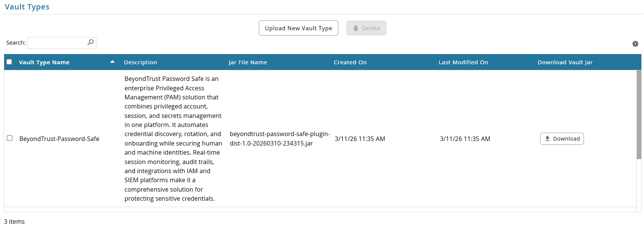Image resolution: width=644 pixels, height=237 pixels.
Task: Click the sort arrow on Vault Type Name
Action: point(112,62)
